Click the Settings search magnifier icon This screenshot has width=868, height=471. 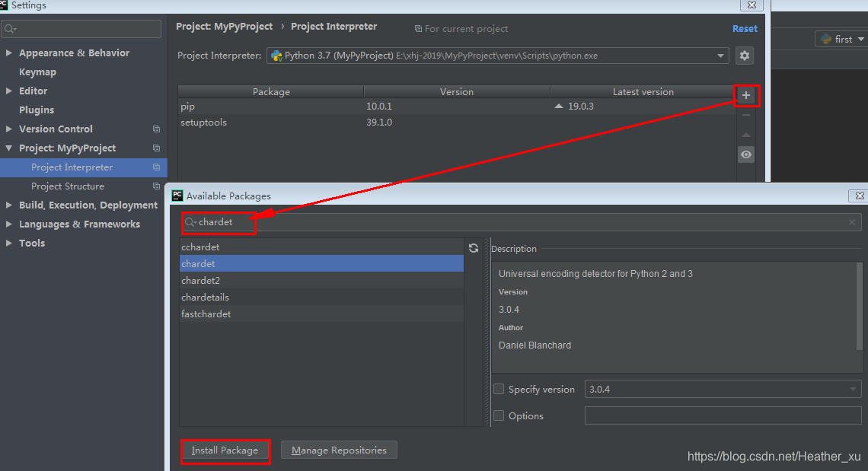pyautogui.click(x=10, y=29)
